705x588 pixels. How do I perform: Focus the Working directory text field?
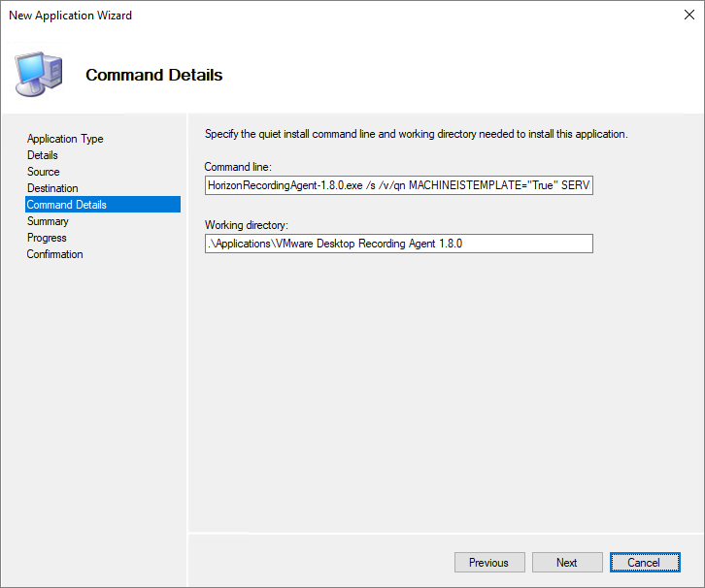[398, 244]
